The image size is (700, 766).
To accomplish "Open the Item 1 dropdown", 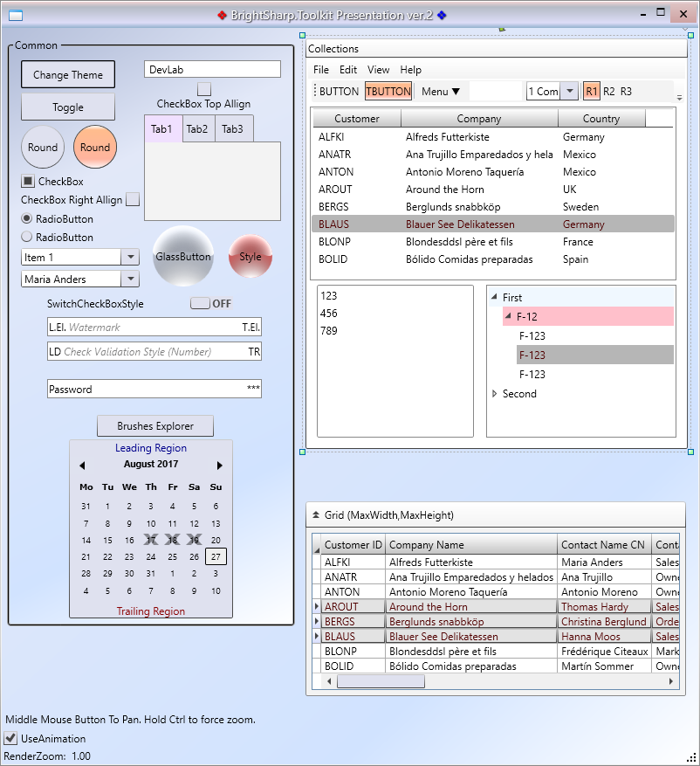I will 130,257.
